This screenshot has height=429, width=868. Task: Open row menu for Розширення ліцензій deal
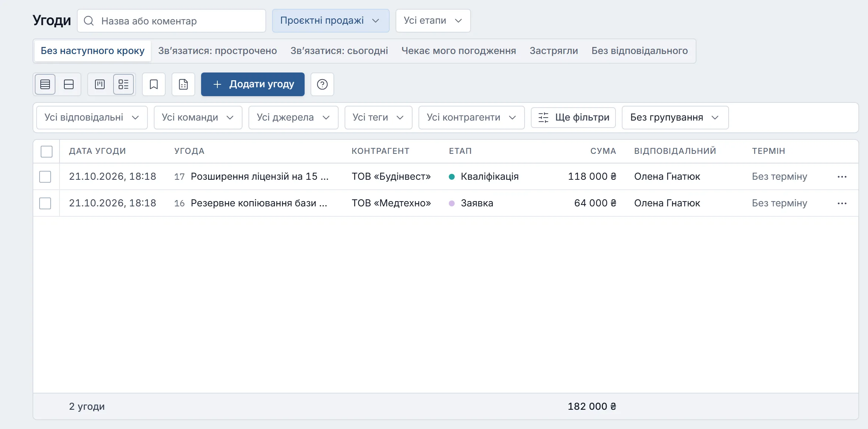[x=842, y=177]
